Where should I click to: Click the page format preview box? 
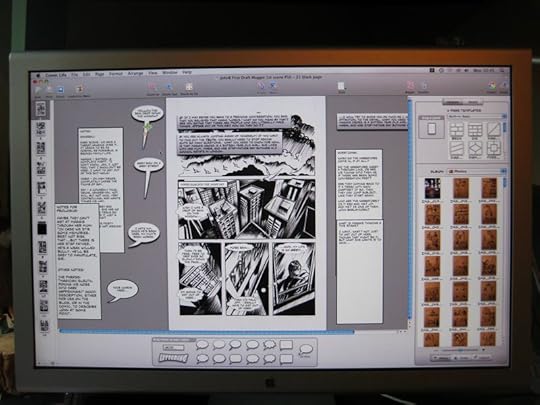(431, 128)
